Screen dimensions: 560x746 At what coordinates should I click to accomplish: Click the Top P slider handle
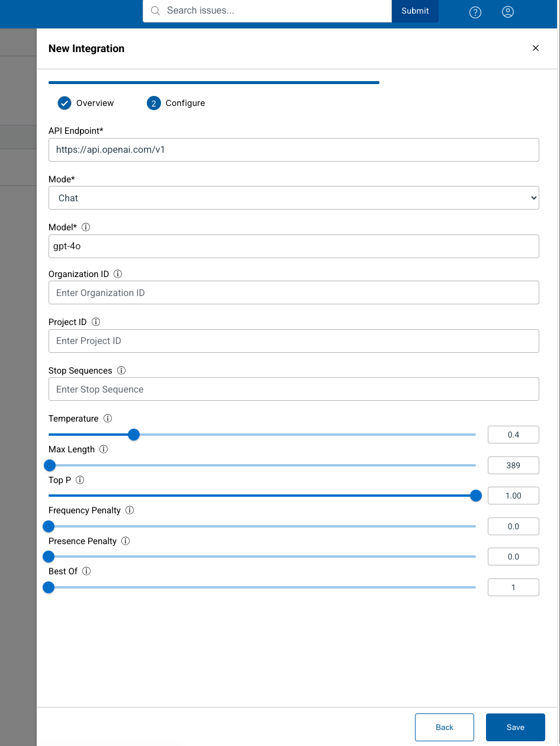click(475, 496)
